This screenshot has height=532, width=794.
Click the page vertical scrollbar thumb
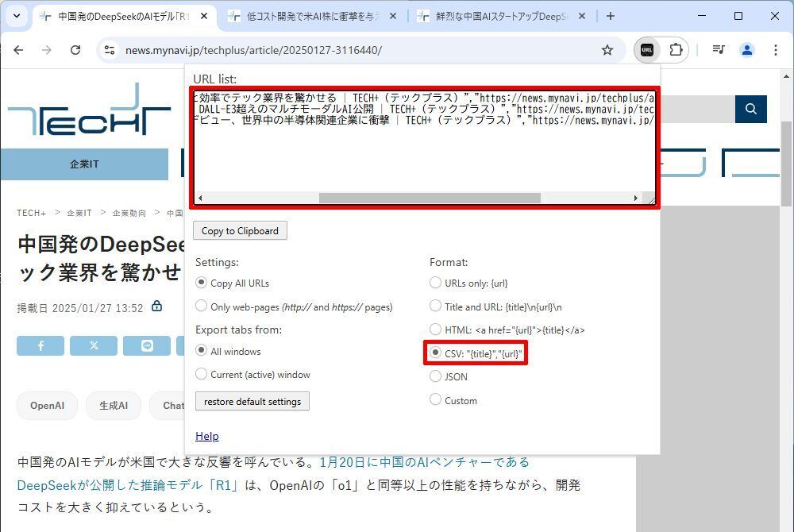point(786,164)
